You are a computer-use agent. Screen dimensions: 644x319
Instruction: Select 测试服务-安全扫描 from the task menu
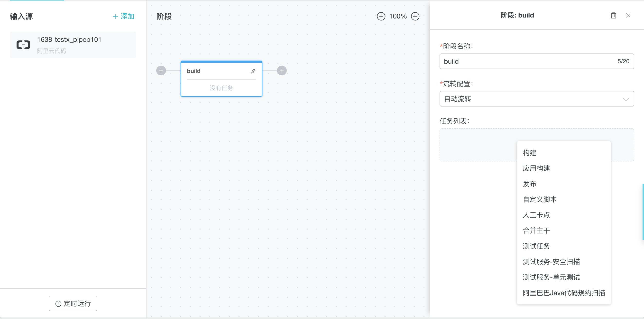(564, 262)
